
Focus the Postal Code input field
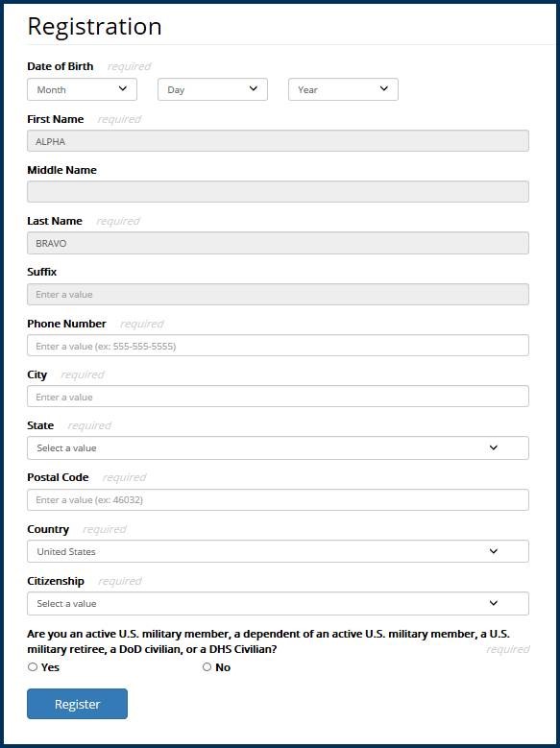(278, 500)
